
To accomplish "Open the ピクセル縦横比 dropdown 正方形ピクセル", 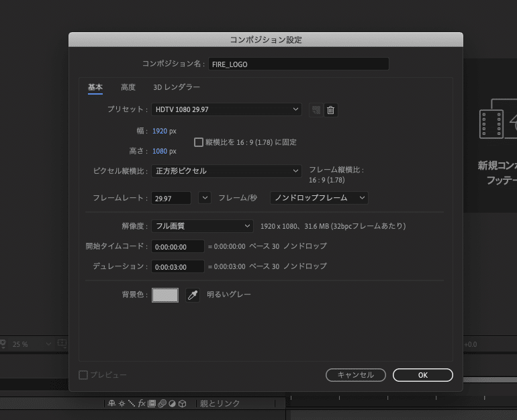I will [x=226, y=171].
